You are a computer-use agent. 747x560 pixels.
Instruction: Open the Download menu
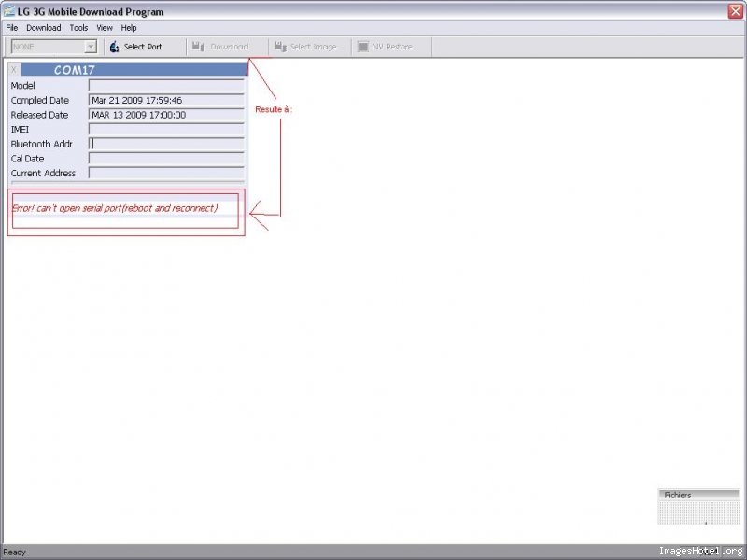point(43,28)
